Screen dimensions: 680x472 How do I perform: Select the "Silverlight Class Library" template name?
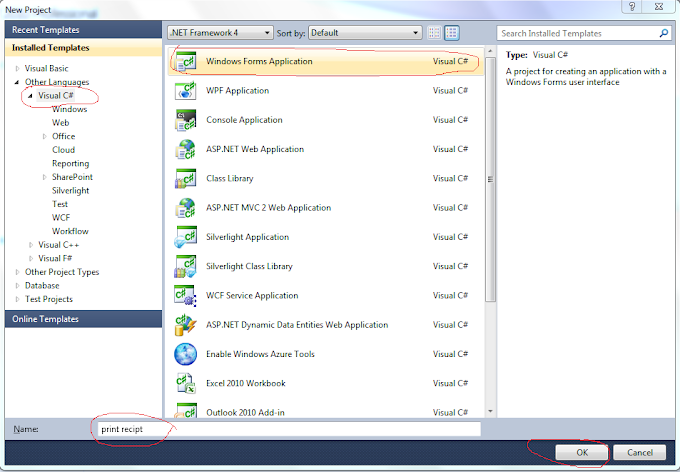point(249,266)
